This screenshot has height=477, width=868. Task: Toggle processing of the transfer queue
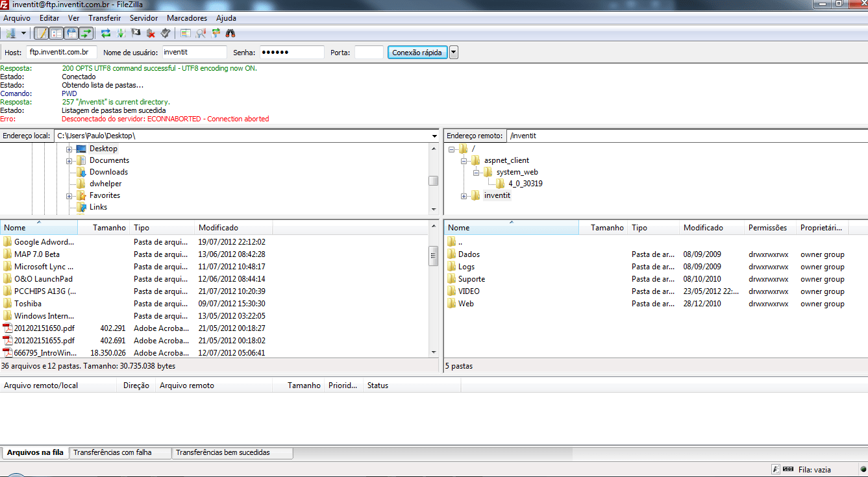121,33
